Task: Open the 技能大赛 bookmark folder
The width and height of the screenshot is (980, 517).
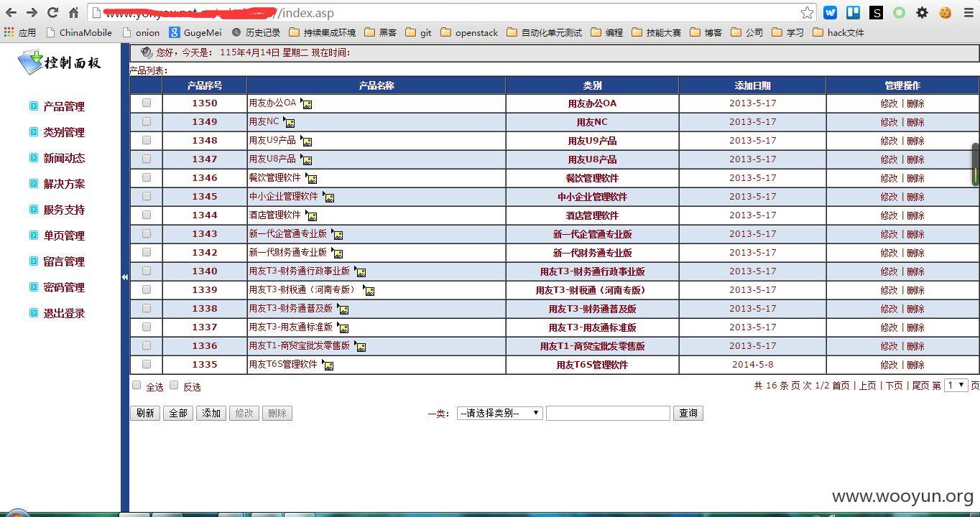Action: 656,32
